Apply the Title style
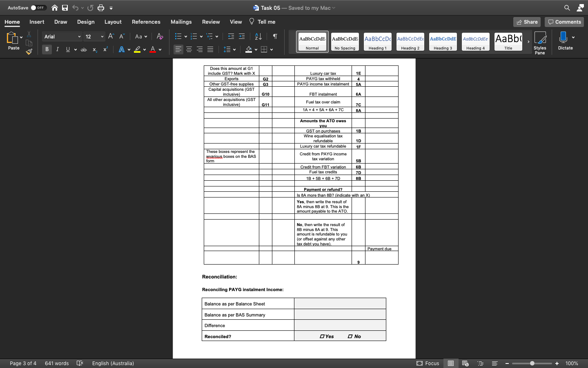This screenshot has height=368, width=588. (x=508, y=42)
